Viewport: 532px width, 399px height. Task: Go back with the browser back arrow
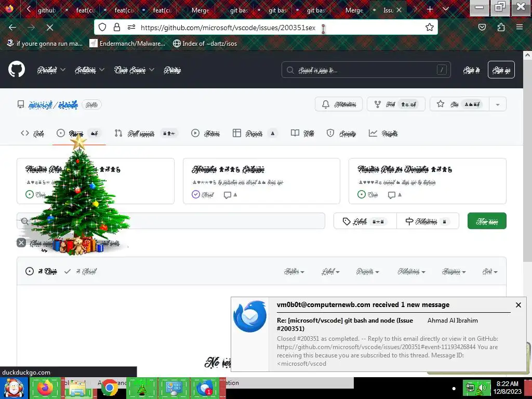pos(12,27)
